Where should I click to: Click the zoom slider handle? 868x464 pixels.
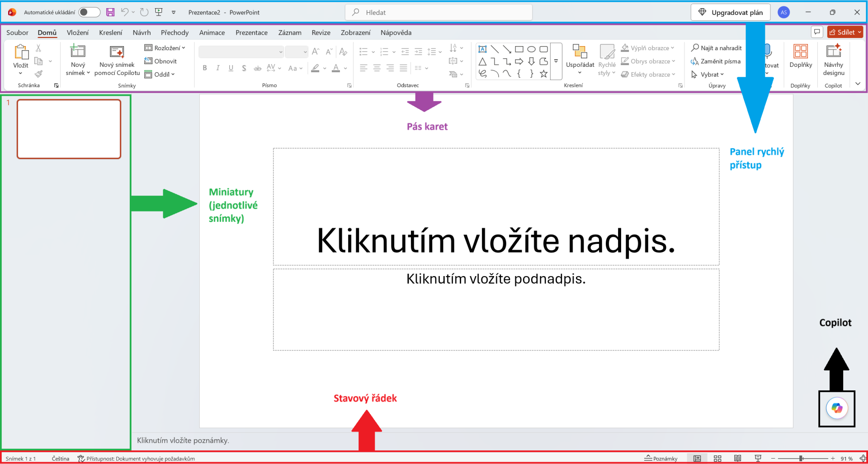[801, 458]
